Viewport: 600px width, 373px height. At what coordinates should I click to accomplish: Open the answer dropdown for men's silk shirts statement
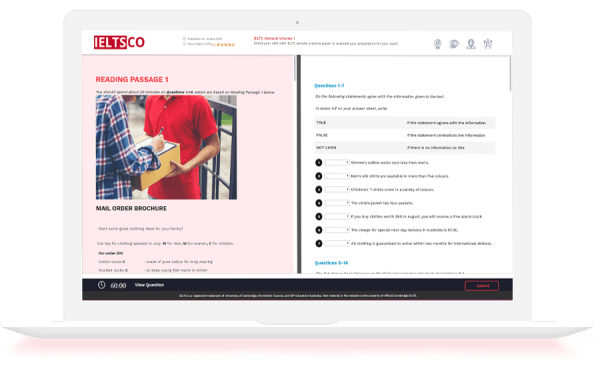click(x=337, y=176)
